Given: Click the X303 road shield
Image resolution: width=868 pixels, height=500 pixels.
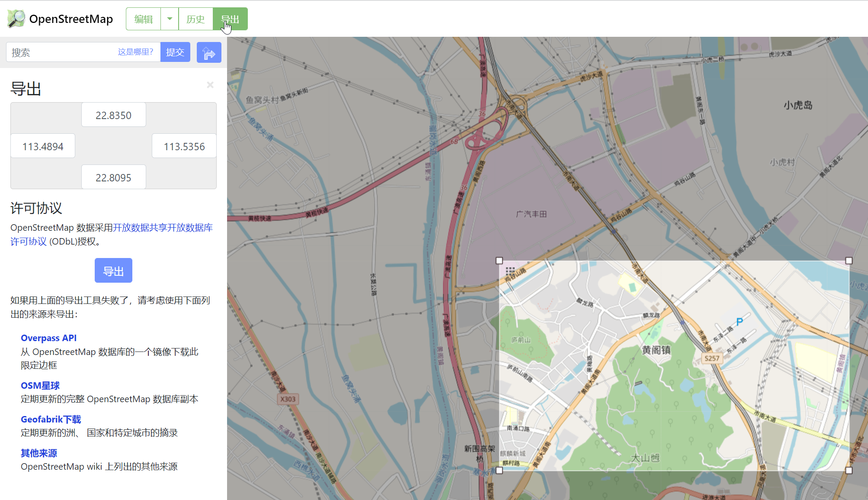Looking at the screenshot, I should (288, 399).
